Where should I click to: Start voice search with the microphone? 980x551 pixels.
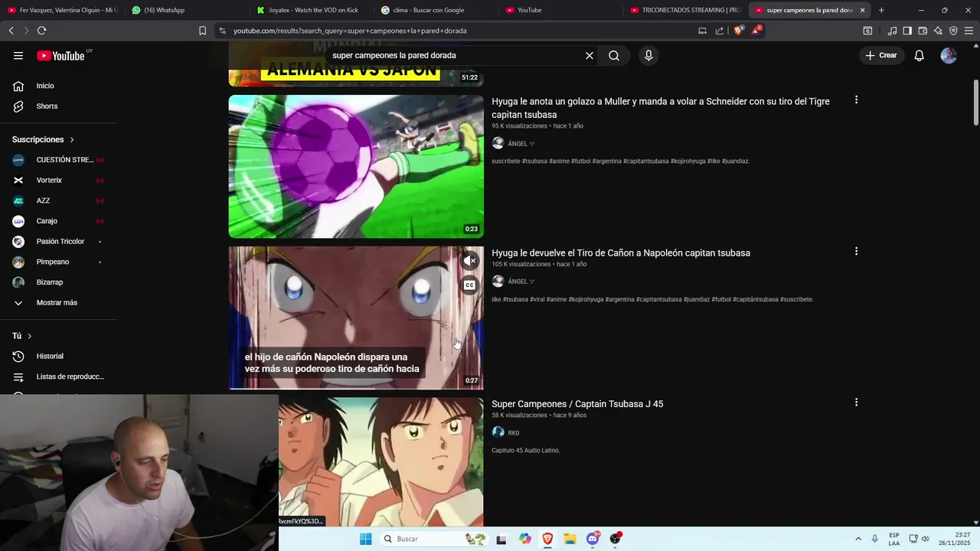(648, 55)
